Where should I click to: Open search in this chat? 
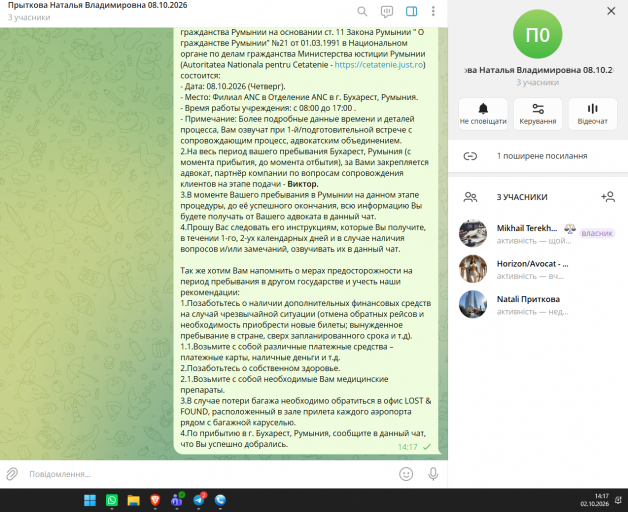click(x=362, y=11)
